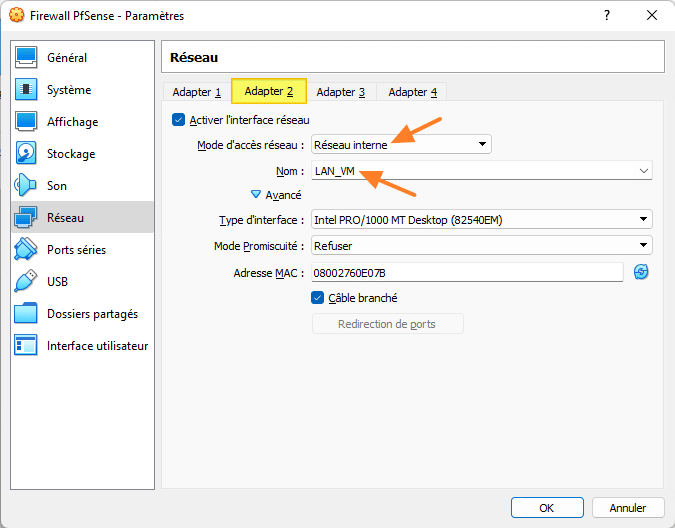Expand the Nom network name combo box
The height and width of the screenshot is (528, 675).
tap(643, 171)
